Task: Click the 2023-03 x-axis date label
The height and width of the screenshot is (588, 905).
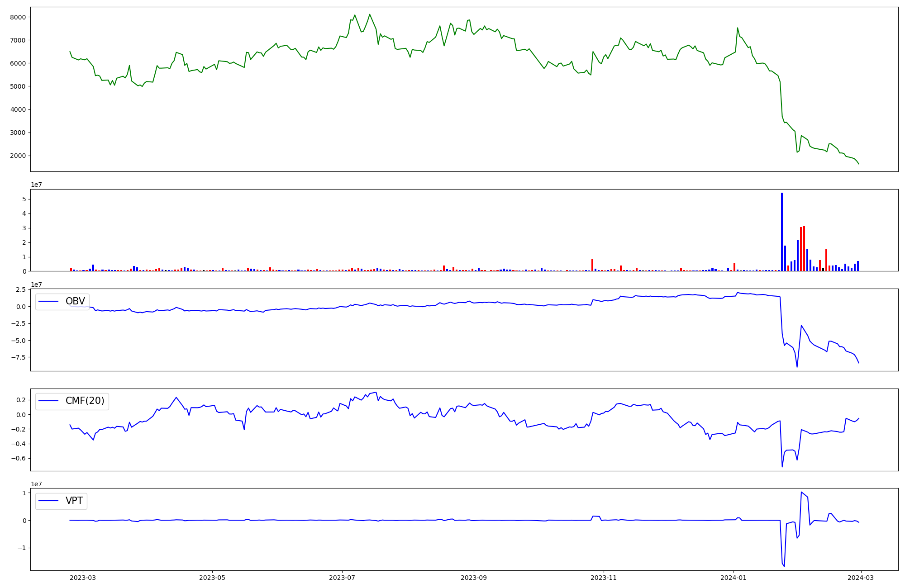Action: (x=83, y=578)
